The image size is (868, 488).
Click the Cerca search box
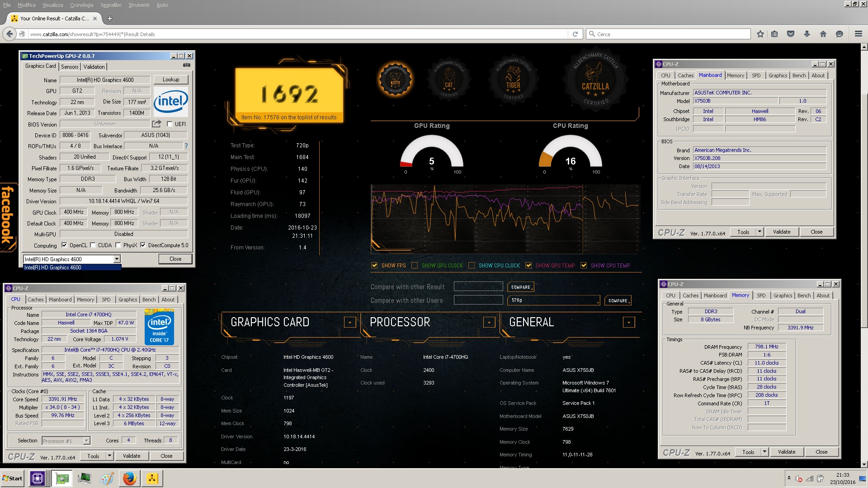[x=668, y=34]
